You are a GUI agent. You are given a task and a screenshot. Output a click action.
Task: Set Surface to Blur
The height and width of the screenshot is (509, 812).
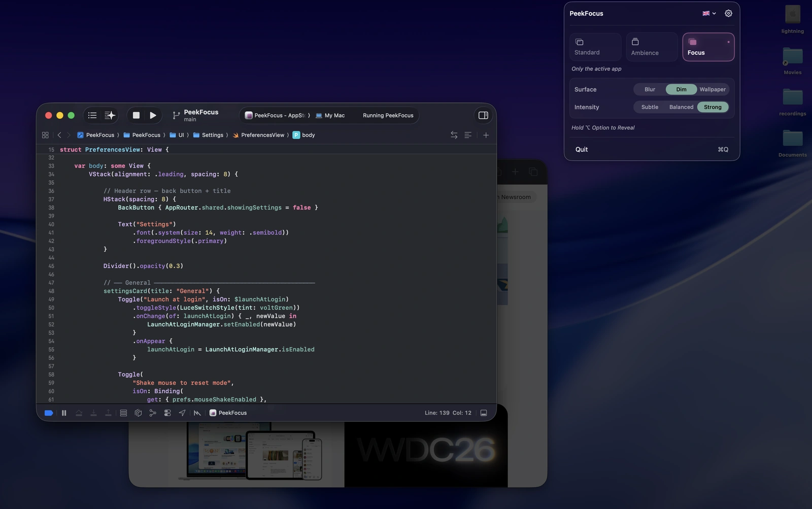pos(650,89)
